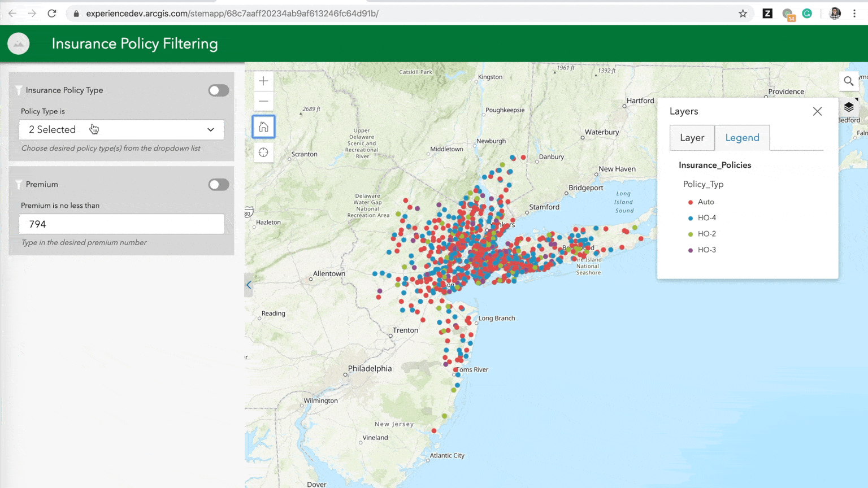The width and height of the screenshot is (868, 488).
Task: Click the Danbury map label
Action: (552, 157)
